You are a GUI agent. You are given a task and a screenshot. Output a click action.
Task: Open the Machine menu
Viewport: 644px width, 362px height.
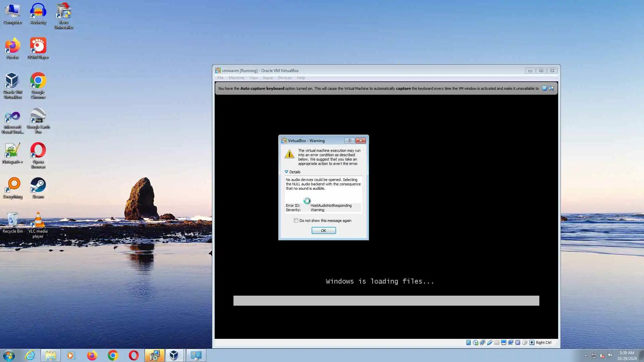click(x=236, y=78)
